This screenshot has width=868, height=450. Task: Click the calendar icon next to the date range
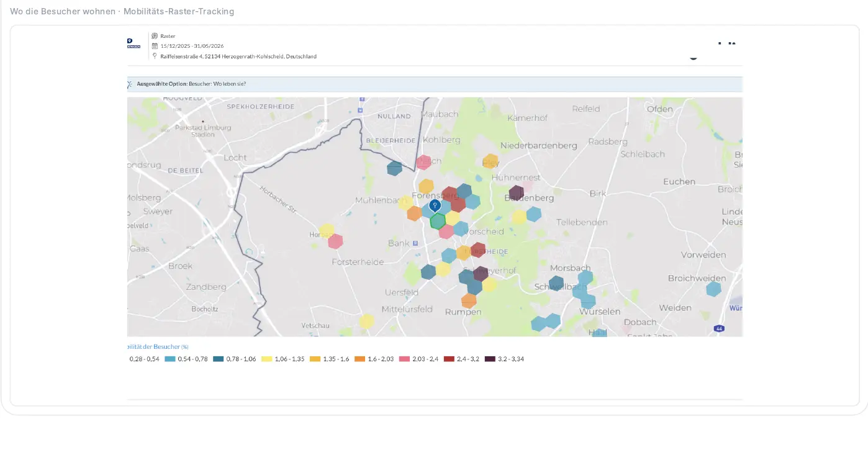tap(155, 46)
